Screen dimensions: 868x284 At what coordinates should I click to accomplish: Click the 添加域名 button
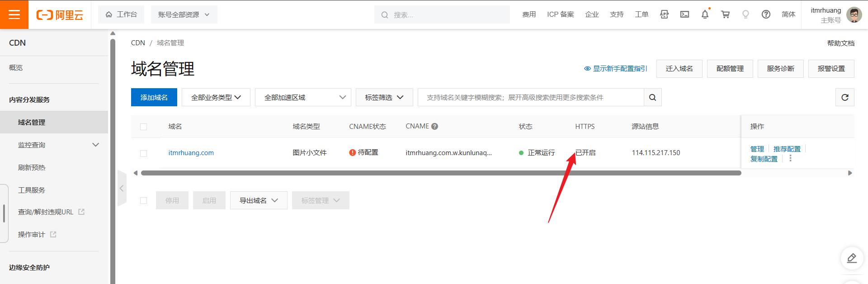pos(154,97)
